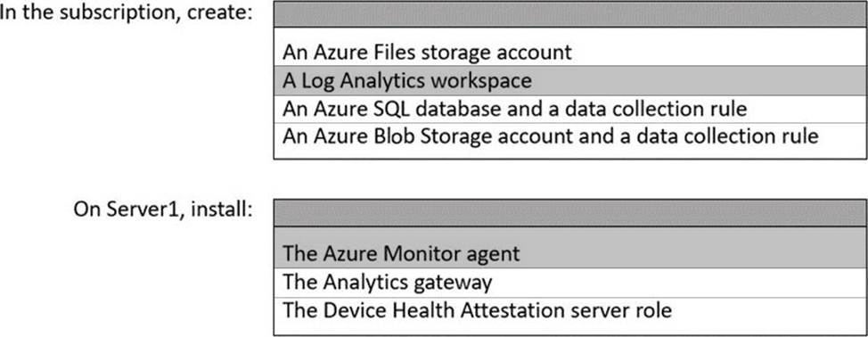Click blank gap above Azure Monitor agent option
This screenshot has width=868, height=337.
pos(570,234)
